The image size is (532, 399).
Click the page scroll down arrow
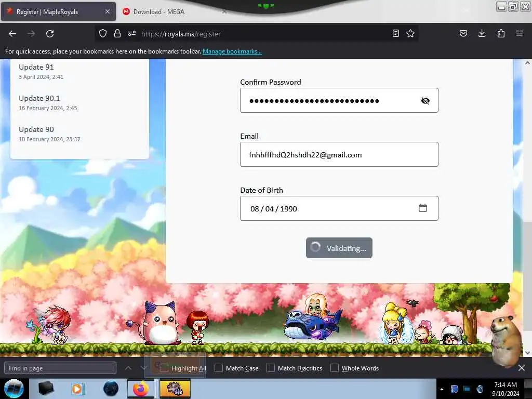pos(527,353)
